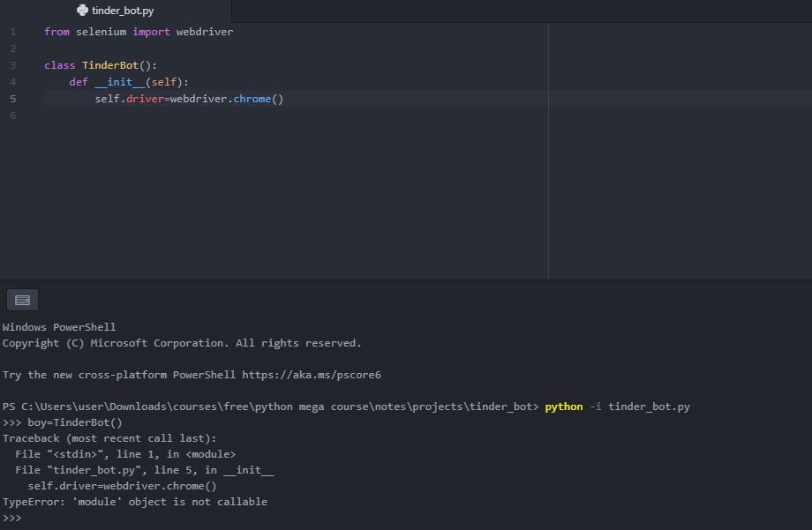Click line number 6 in the gutter
The height and width of the screenshot is (530, 812).
pos(13,116)
